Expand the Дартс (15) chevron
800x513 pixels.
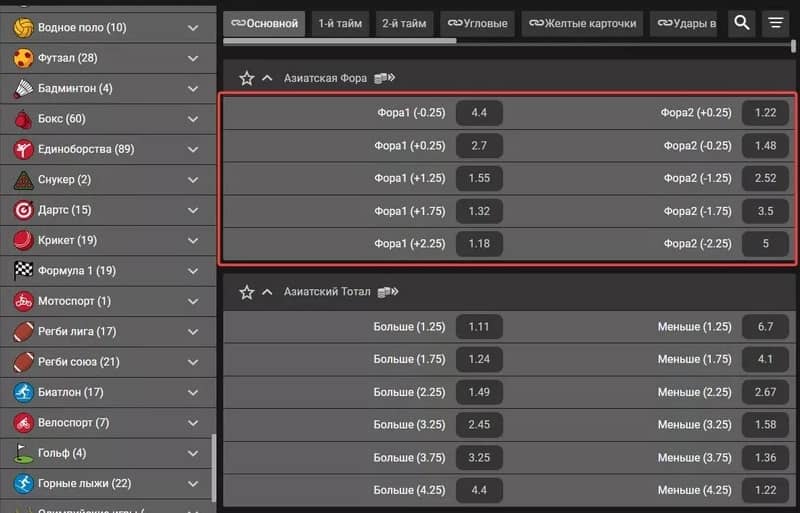(x=193, y=210)
